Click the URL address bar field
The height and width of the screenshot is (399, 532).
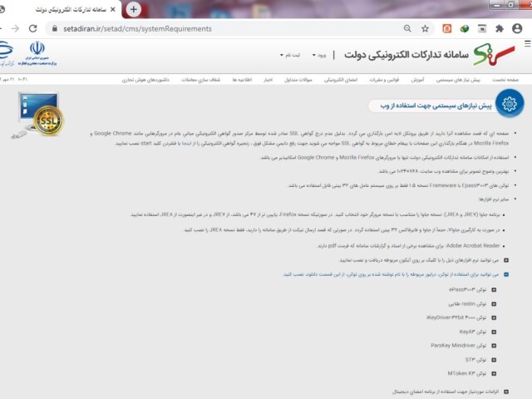coord(216,27)
